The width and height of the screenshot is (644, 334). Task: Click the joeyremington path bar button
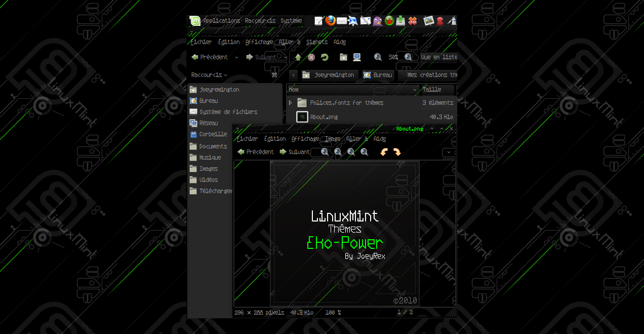[330, 75]
